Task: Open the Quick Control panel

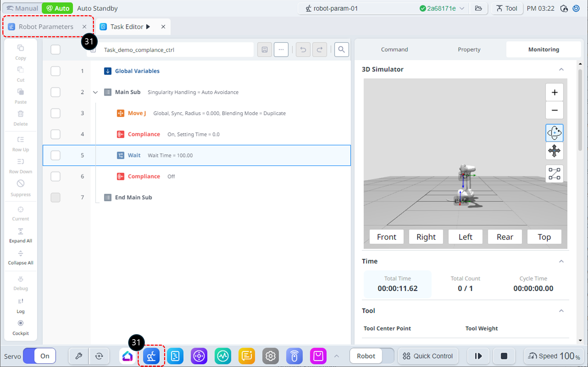Action: tap(428, 356)
